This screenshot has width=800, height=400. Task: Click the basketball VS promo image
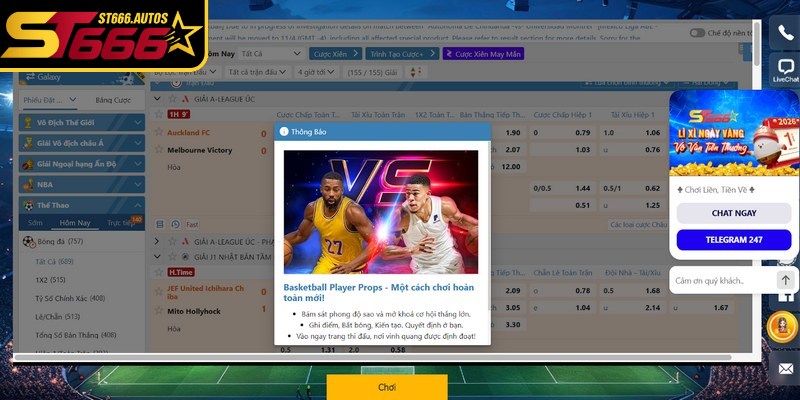(381, 212)
